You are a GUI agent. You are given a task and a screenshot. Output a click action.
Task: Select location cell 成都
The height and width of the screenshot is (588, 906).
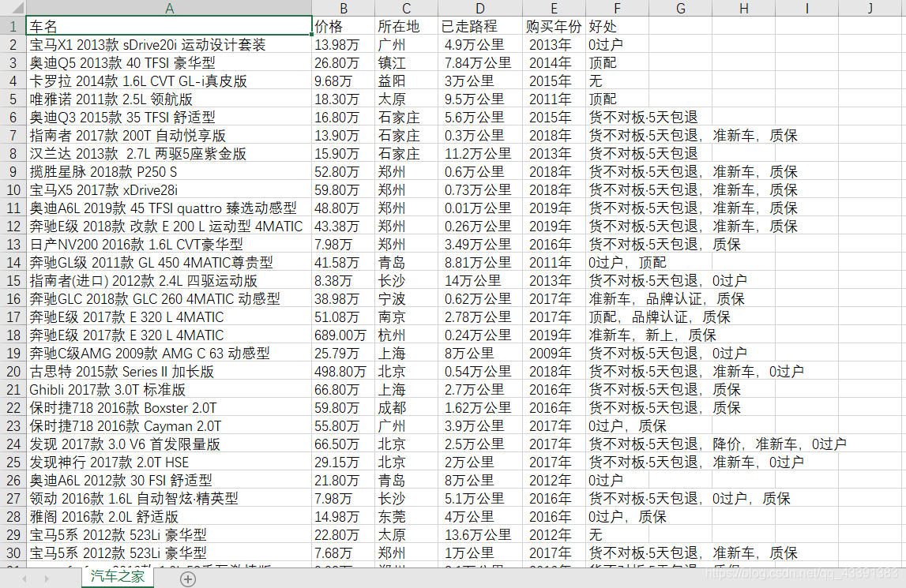[x=406, y=408]
